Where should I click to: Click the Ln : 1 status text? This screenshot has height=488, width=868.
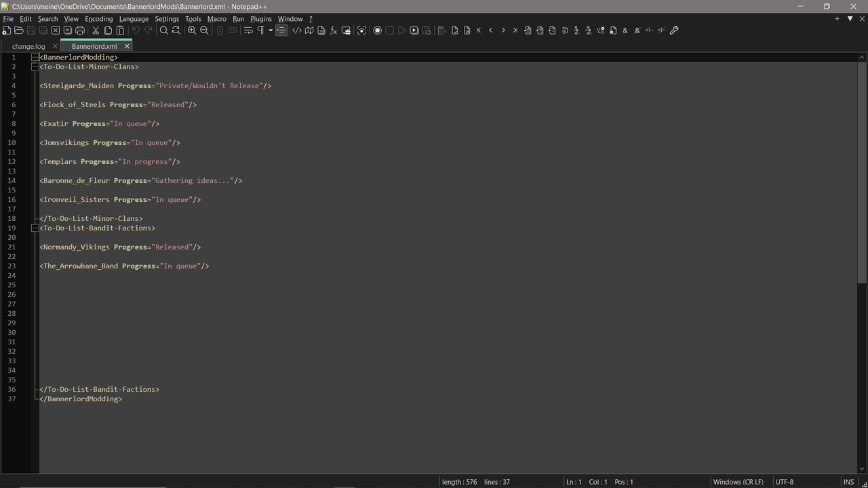click(574, 482)
